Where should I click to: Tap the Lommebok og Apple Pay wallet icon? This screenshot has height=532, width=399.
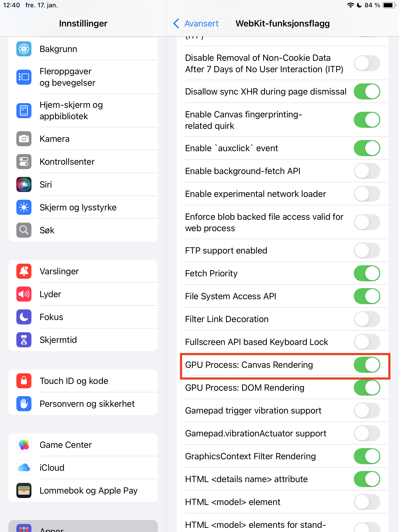24,490
